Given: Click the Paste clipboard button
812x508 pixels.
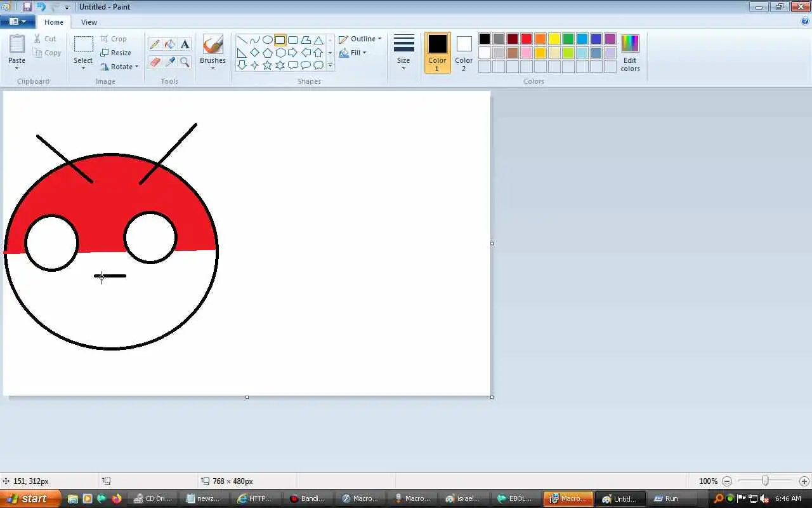Looking at the screenshot, I should 17,44.
